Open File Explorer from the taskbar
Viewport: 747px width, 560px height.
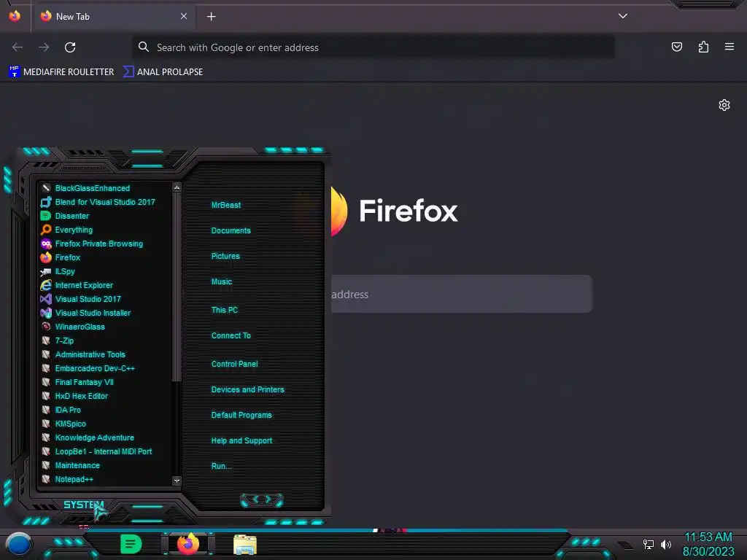(x=245, y=545)
